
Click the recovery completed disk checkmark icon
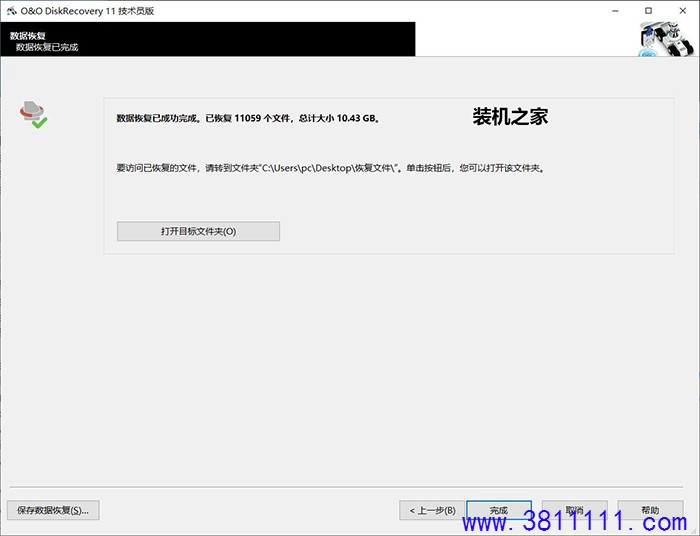click(x=33, y=115)
